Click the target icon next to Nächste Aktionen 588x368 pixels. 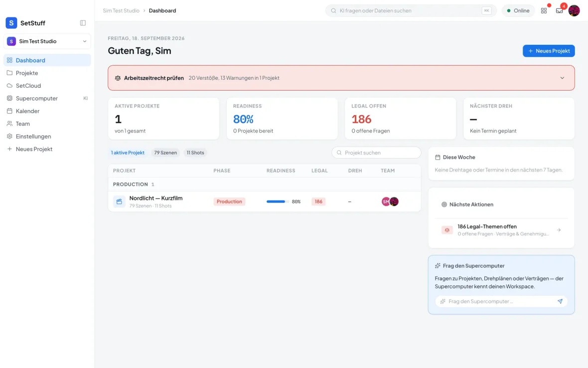click(x=444, y=204)
